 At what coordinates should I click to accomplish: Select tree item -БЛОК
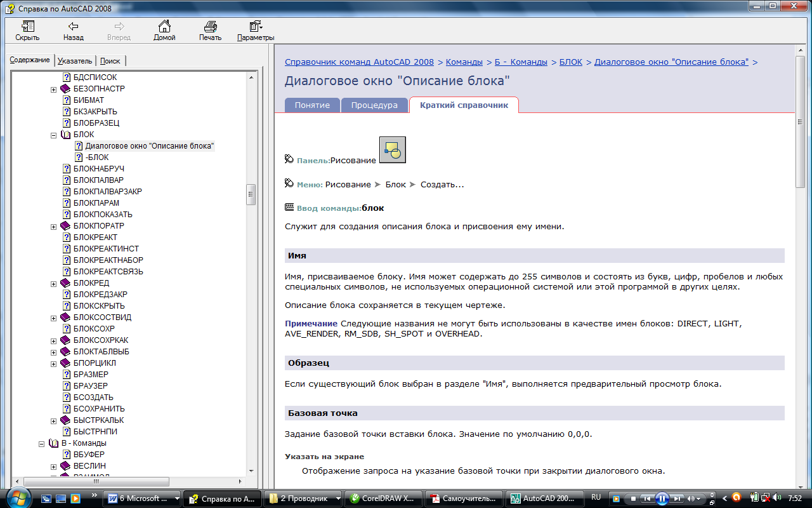click(97, 157)
